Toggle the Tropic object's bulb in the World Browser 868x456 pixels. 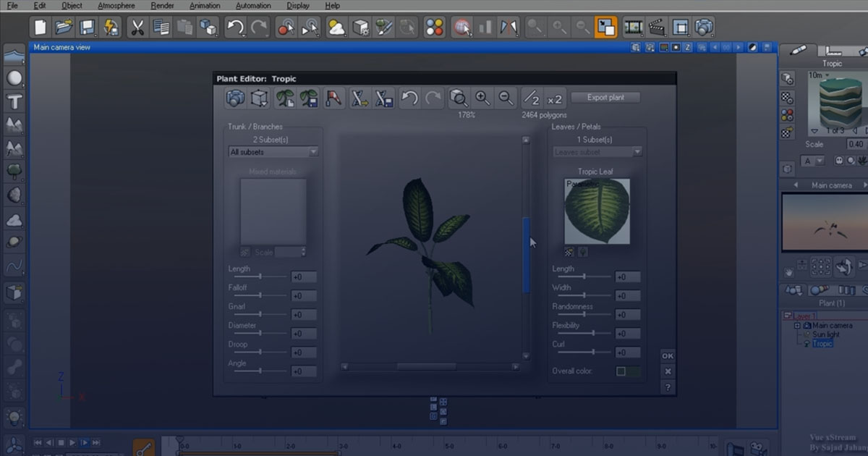[807, 343]
